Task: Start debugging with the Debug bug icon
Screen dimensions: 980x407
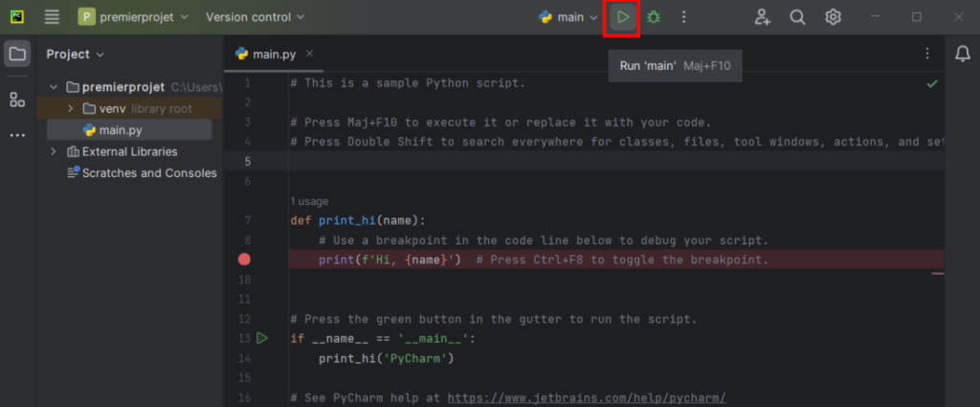Action: [654, 17]
